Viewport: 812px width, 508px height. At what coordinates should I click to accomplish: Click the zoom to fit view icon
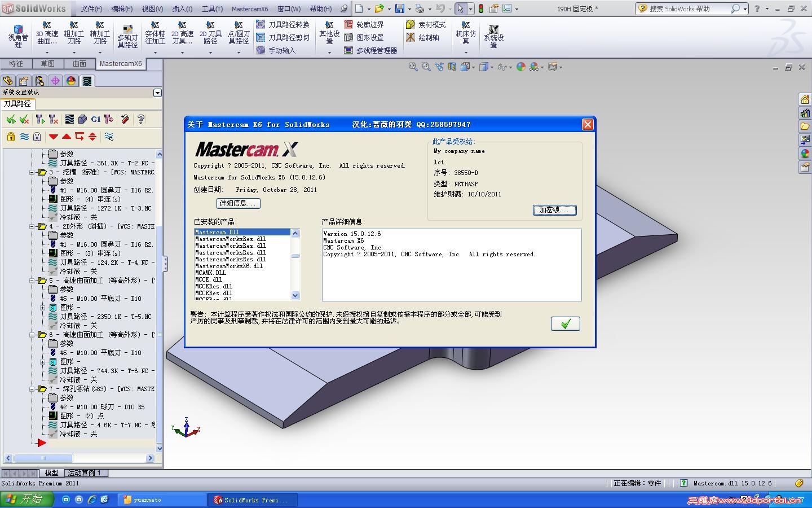click(413, 67)
